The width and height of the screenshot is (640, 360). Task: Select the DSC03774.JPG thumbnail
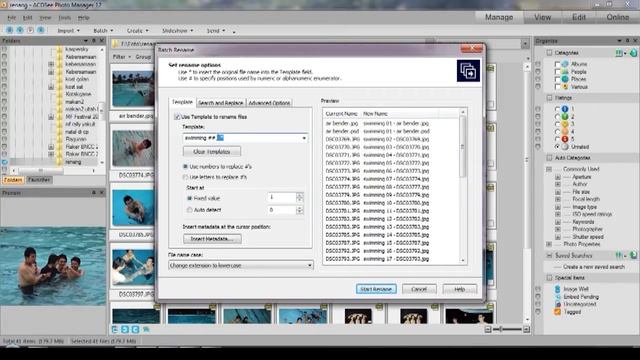[x=133, y=148]
